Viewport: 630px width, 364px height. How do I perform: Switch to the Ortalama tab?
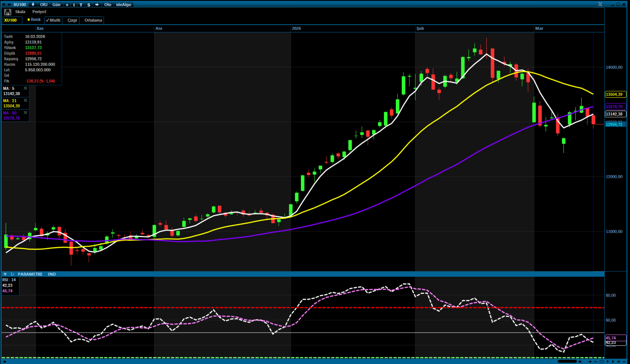pyautogui.click(x=93, y=20)
